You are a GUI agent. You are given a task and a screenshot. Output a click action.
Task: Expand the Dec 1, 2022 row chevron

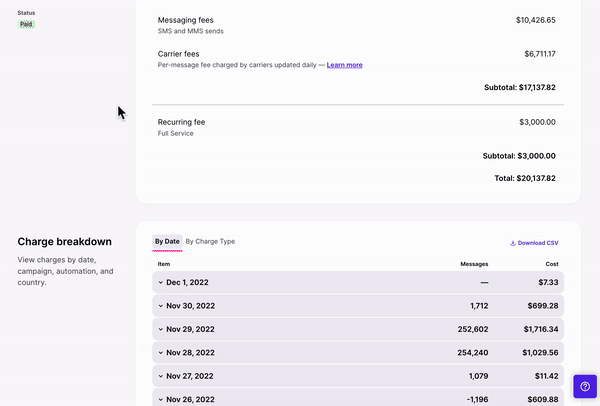(161, 282)
